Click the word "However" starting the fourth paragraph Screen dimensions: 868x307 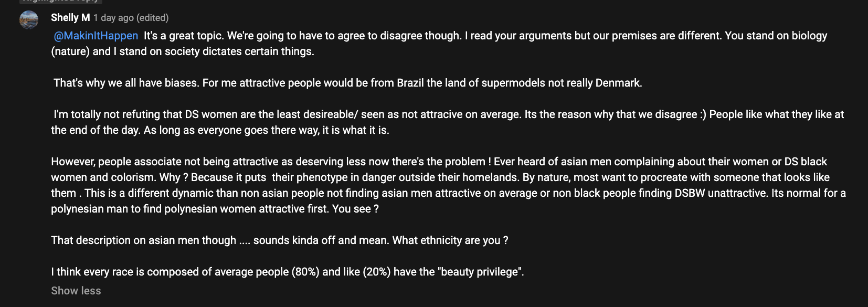point(72,162)
